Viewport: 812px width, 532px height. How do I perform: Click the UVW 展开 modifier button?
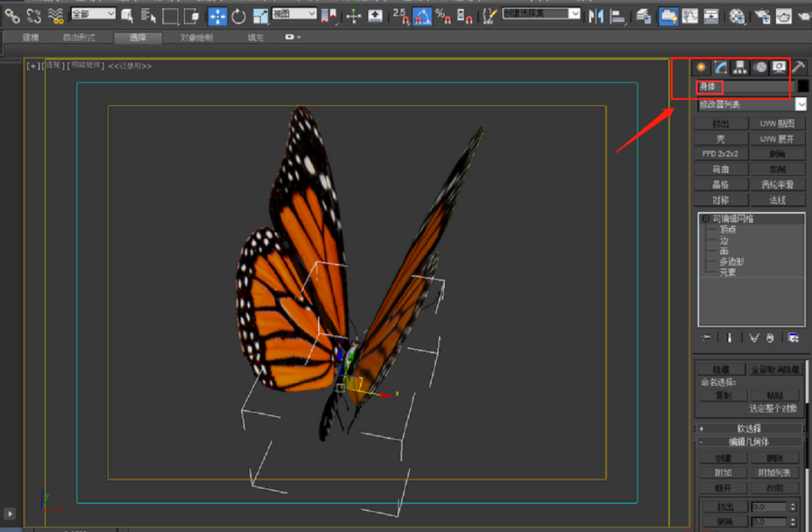point(777,139)
